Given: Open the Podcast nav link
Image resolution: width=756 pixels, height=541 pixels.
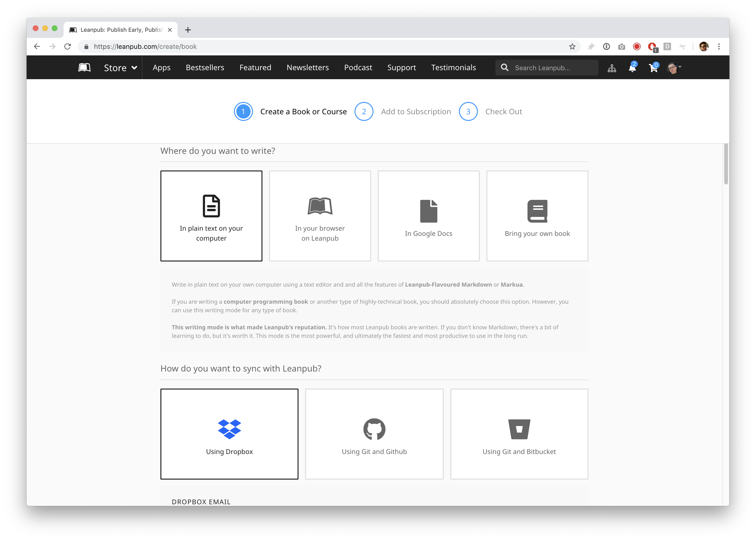Looking at the screenshot, I should 358,68.
